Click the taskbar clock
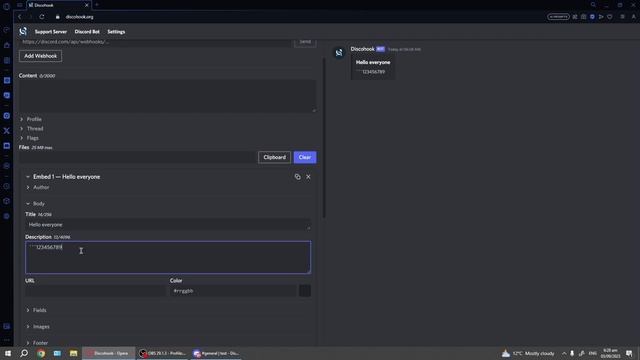The image size is (640, 360). click(611, 353)
